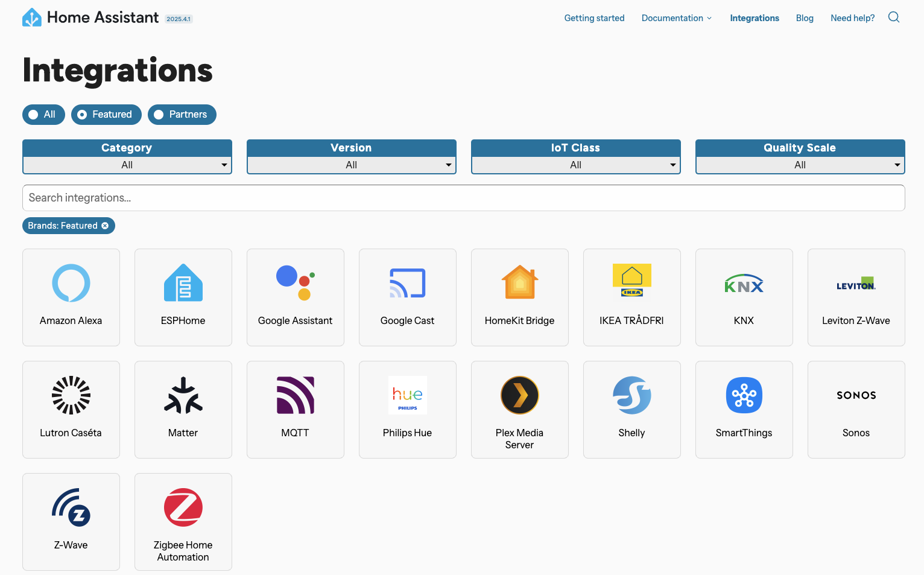Image resolution: width=924 pixels, height=575 pixels.
Task: Open the HomeKit Bridge house icon
Action: (x=520, y=283)
